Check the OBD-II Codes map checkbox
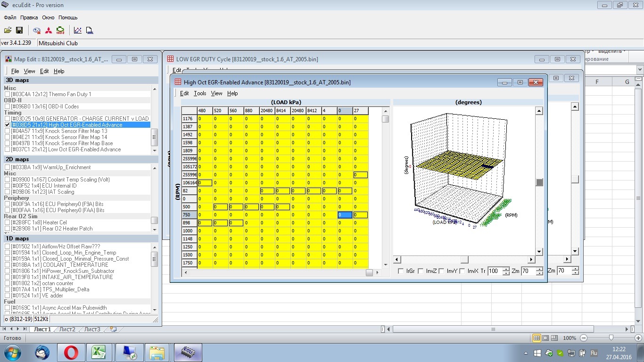Image resolution: width=644 pixels, height=362 pixels. [x=7, y=107]
